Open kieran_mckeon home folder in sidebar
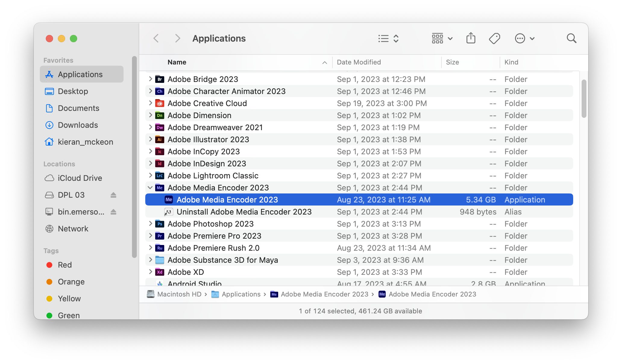622x364 pixels. [82, 142]
